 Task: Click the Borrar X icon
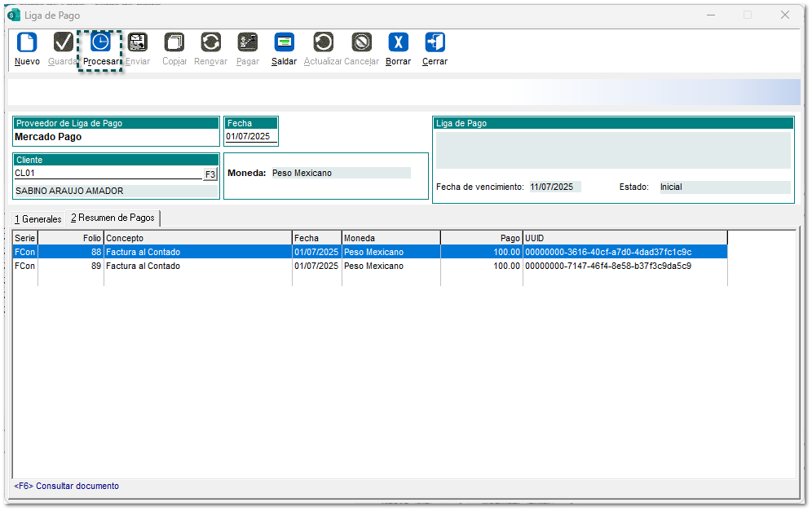tap(398, 42)
